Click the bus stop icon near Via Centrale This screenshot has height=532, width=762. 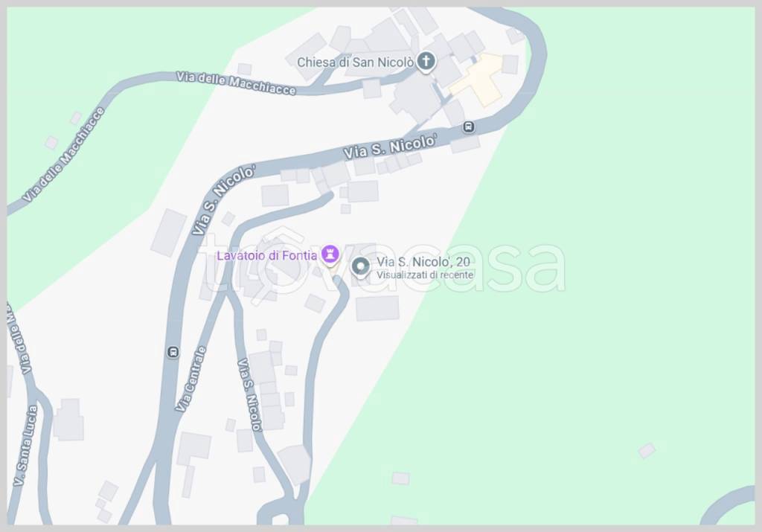[173, 352]
